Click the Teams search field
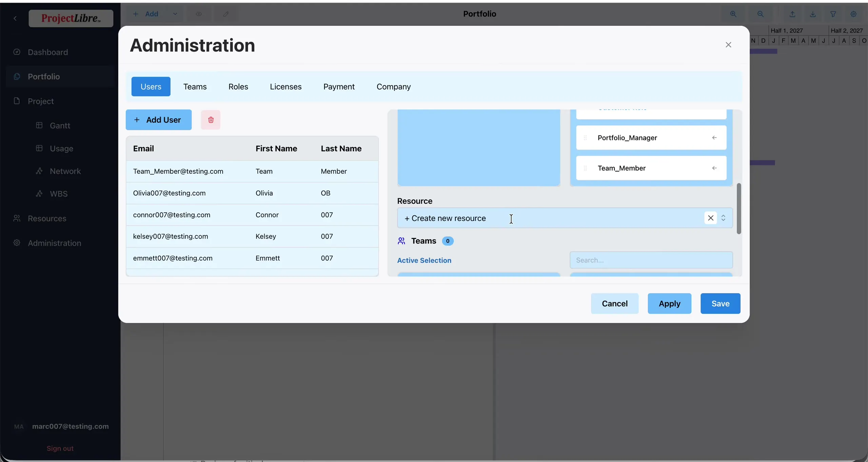Screen dimensions: 868x462 click(x=651, y=260)
